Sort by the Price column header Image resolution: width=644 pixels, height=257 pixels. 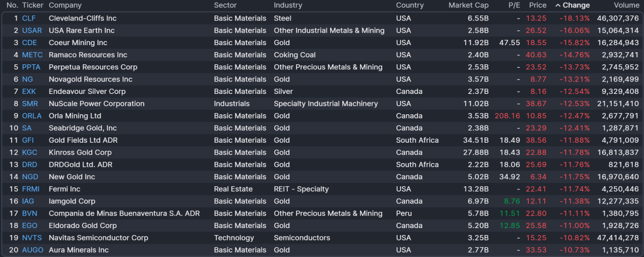537,5
